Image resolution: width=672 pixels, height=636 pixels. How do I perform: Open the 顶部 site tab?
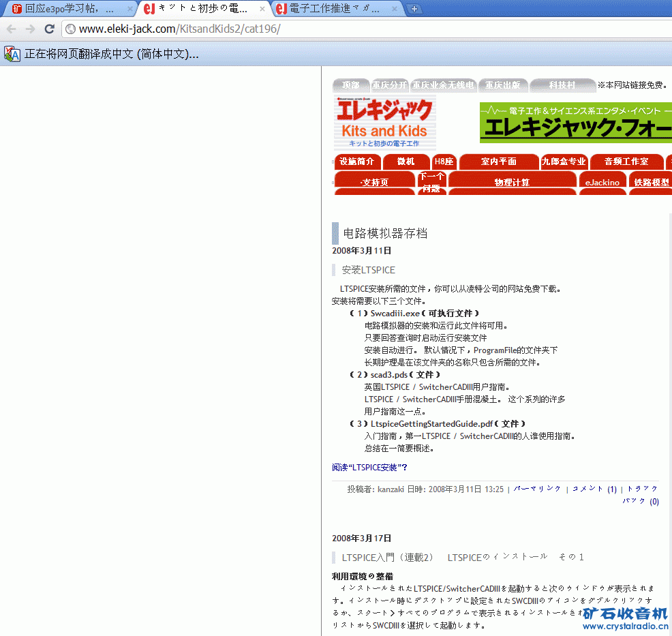[350, 85]
